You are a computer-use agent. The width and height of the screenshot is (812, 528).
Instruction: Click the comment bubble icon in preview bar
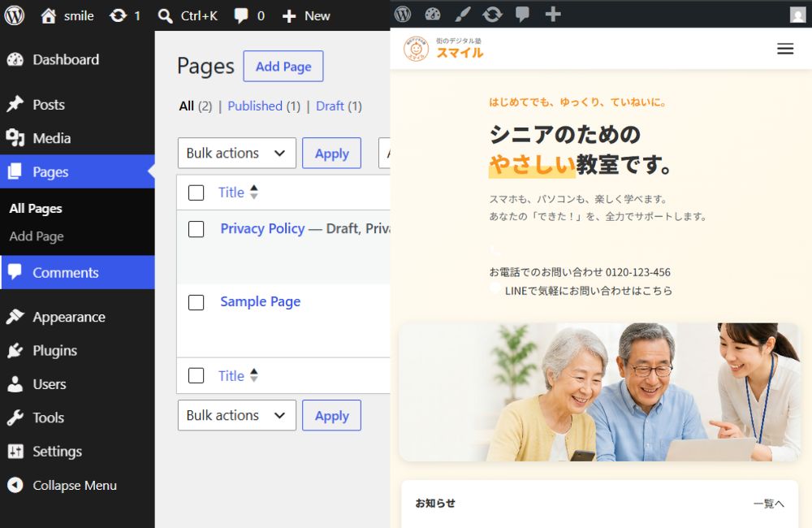click(x=522, y=14)
